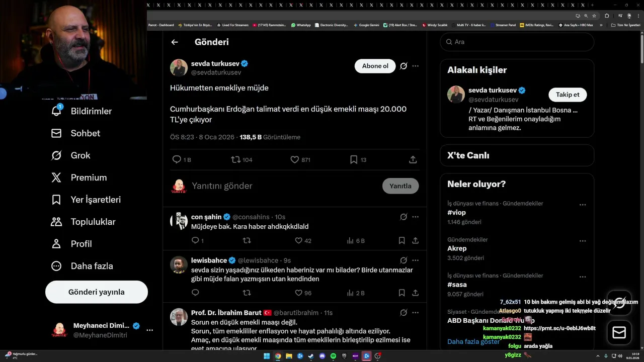Open Yer İşaretleri bookmarks page

point(86,200)
